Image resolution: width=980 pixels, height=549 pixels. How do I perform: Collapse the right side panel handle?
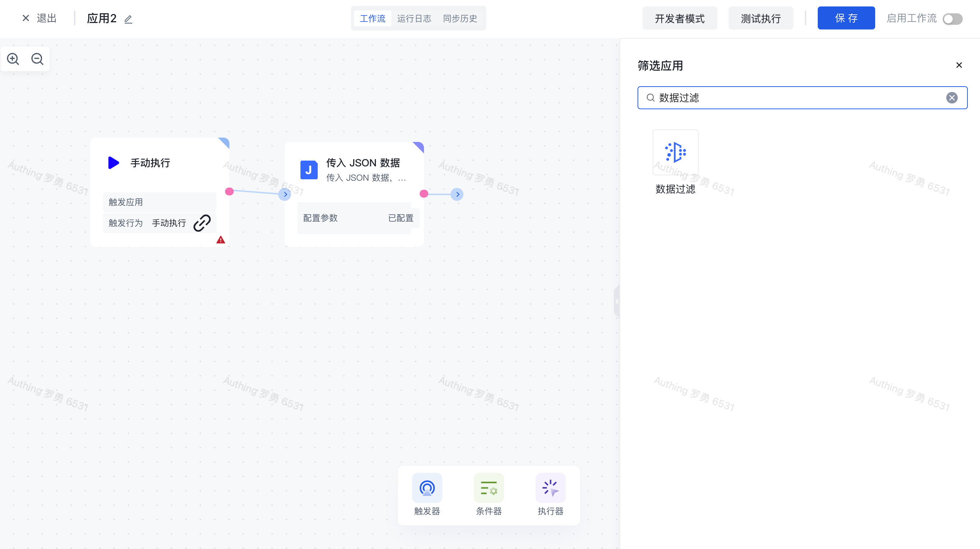(x=617, y=301)
